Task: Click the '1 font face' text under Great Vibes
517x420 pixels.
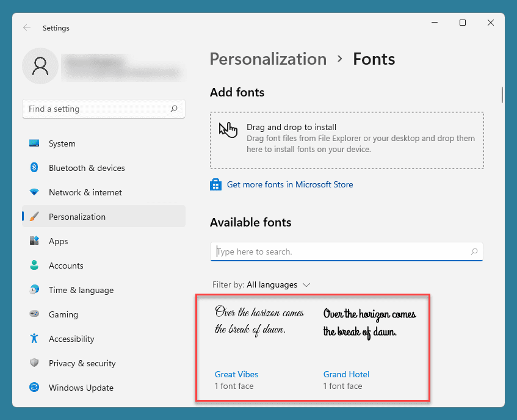Action: (x=234, y=386)
